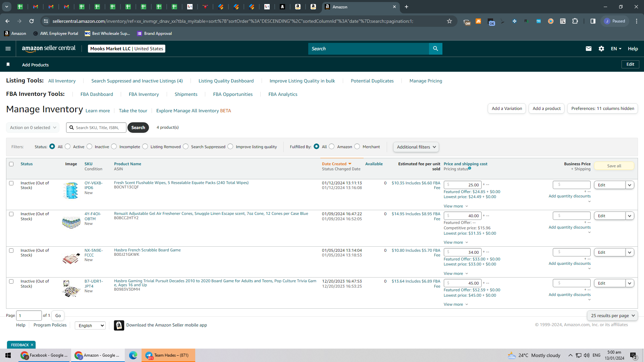The height and width of the screenshot is (362, 644).
Task: Select the Renuzit Air Freshener row checkbox
Action: [x=11, y=214]
